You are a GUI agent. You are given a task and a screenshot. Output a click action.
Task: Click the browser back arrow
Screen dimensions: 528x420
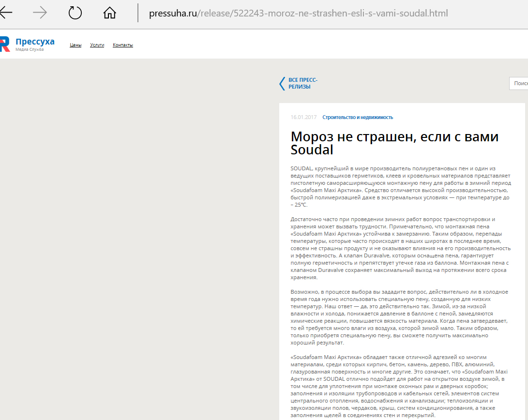[5, 13]
